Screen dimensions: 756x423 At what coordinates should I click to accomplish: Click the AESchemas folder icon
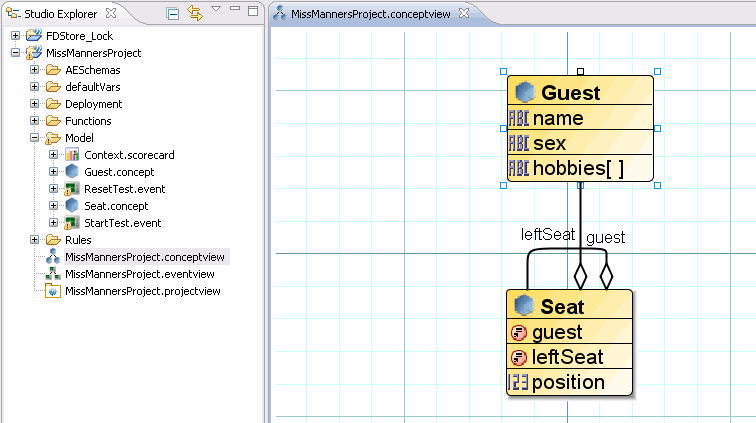53,70
